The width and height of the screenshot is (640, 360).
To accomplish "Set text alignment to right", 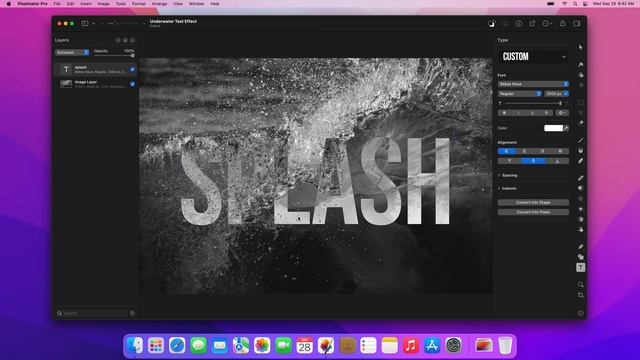I will click(x=542, y=151).
